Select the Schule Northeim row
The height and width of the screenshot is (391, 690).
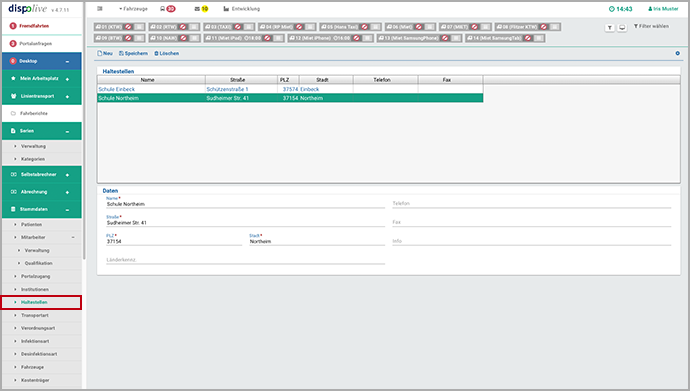290,98
